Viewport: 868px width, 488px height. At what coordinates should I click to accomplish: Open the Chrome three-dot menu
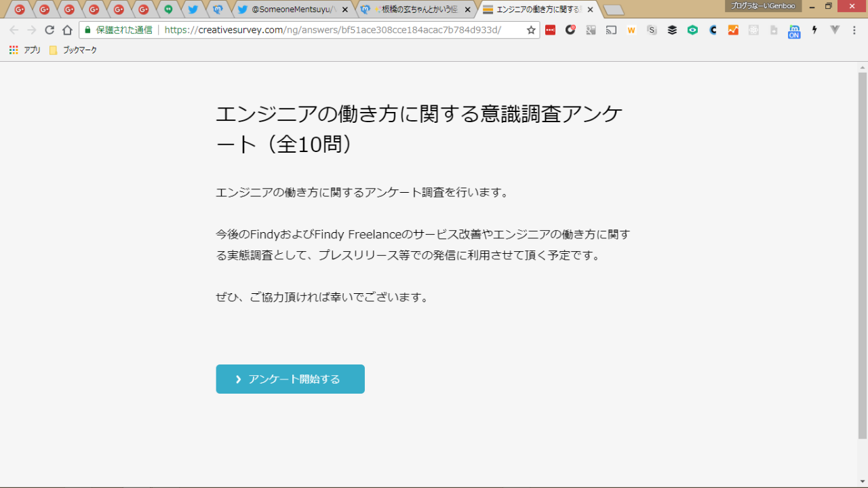click(x=854, y=30)
